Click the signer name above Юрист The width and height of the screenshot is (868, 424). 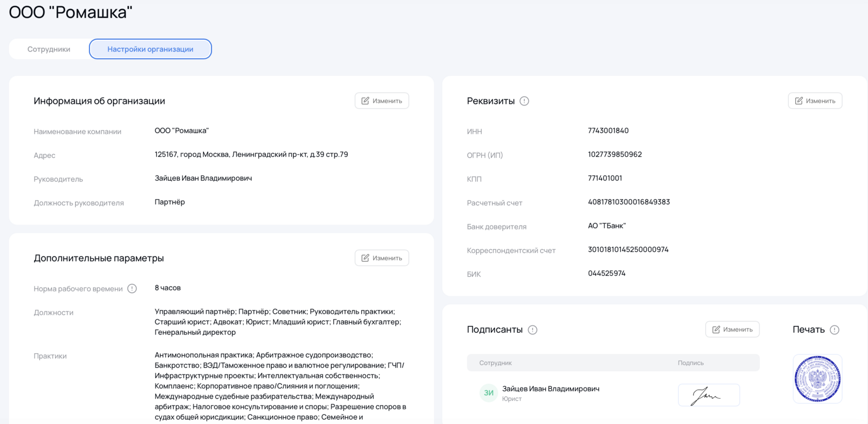tap(551, 389)
